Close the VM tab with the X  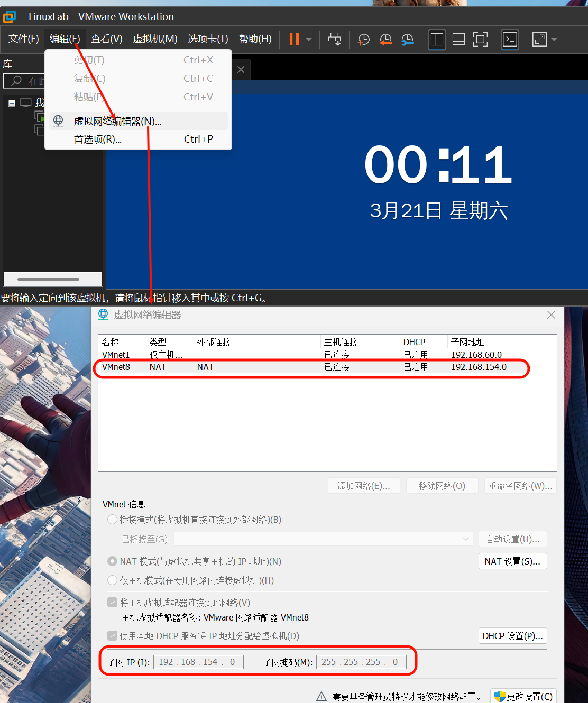[241, 70]
